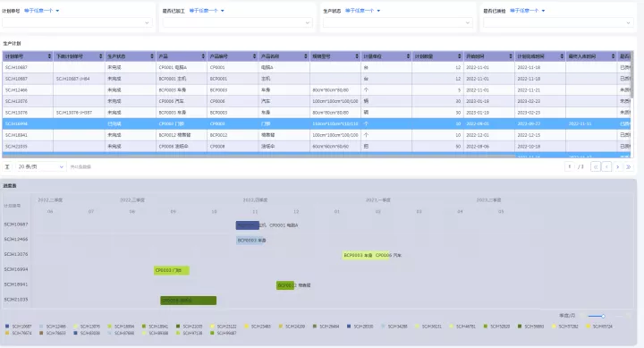Viewport: 644px width, 348px height.
Task: Sort by the 产品 column sort icon
Action: (203, 56)
